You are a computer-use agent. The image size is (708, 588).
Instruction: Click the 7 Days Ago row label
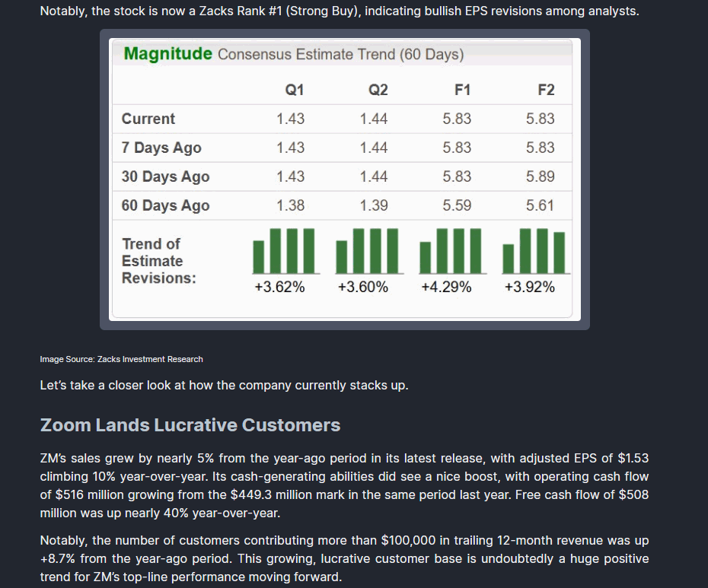161,148
